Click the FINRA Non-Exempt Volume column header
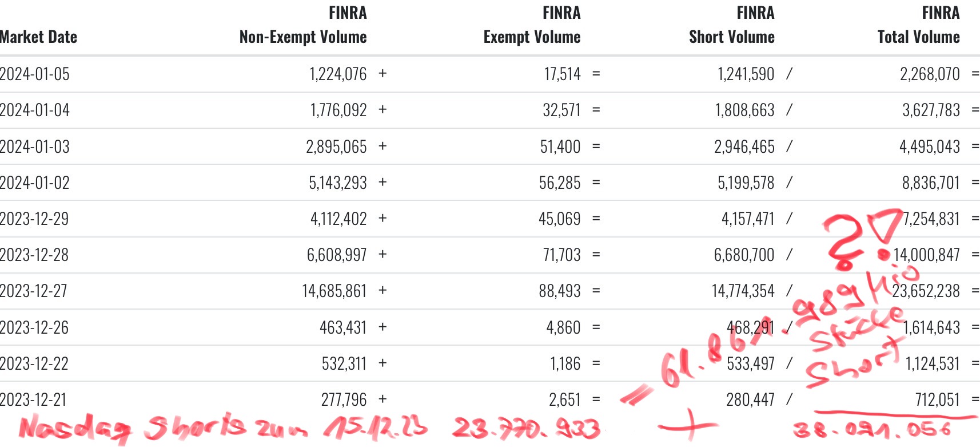This screenshot has width=980, height=447. [303, 26]
